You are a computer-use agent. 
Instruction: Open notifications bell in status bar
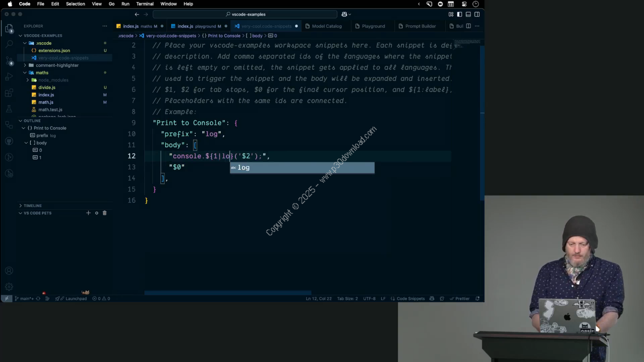pyautogui.click(x=477, y=299)
